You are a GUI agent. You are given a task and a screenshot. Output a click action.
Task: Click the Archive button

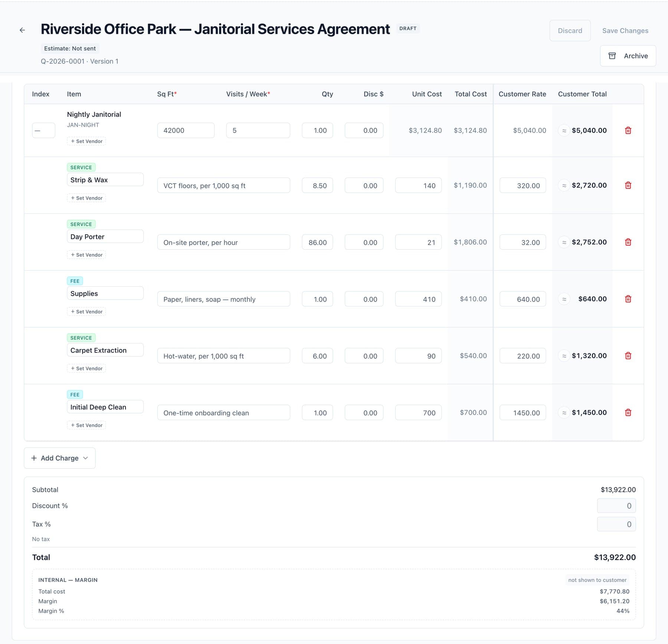pyautogui.click(x=628, y=56)
